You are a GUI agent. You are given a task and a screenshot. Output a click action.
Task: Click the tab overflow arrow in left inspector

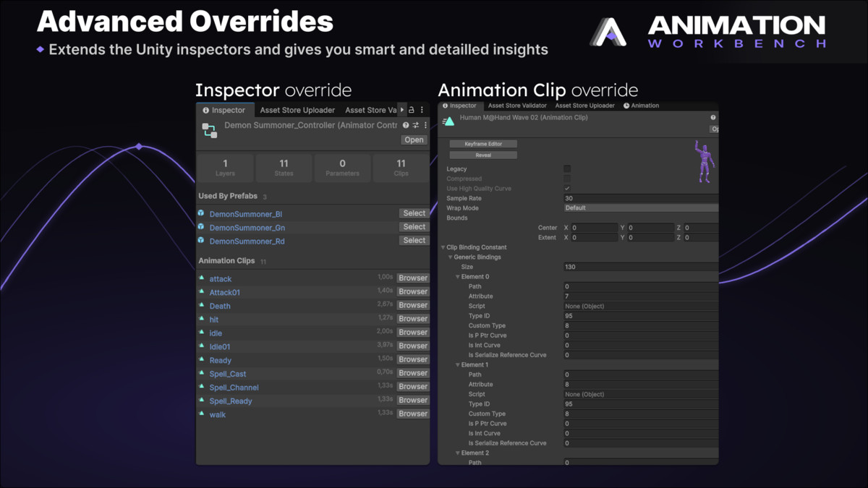(403, 110)
